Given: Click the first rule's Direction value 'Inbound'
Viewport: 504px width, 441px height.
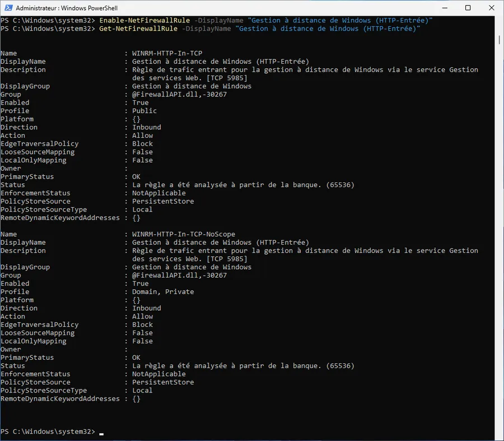Looking at the screenshot, I should (x=147, y=127).
